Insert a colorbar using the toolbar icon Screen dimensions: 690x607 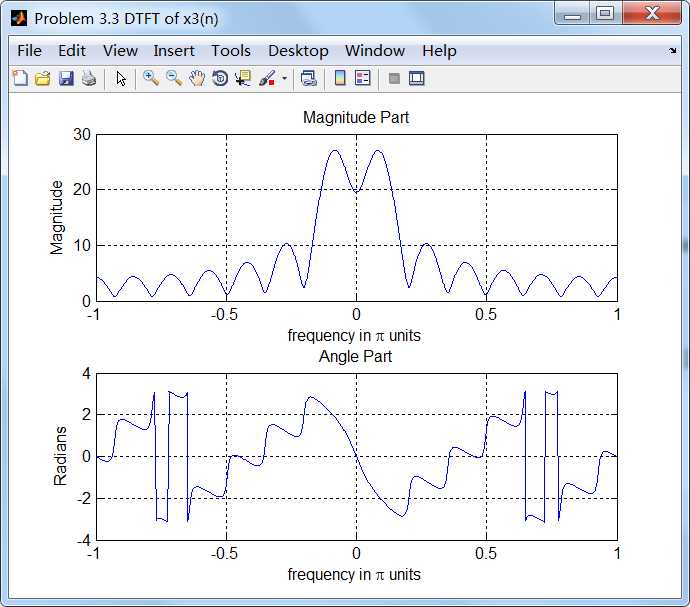340,78
